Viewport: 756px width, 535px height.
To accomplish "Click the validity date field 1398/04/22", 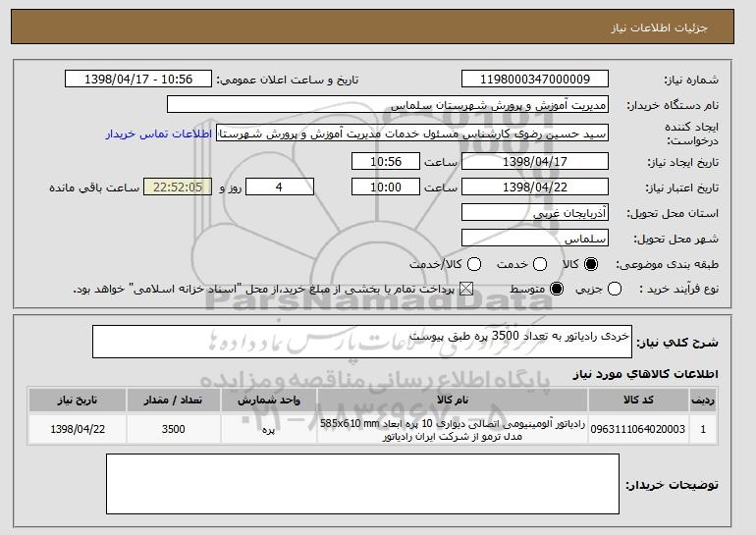I will (535, 187).
